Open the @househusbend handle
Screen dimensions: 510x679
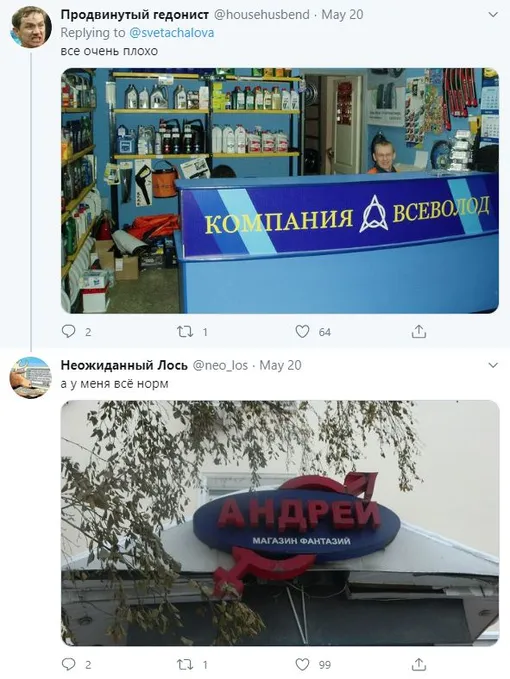262,15
